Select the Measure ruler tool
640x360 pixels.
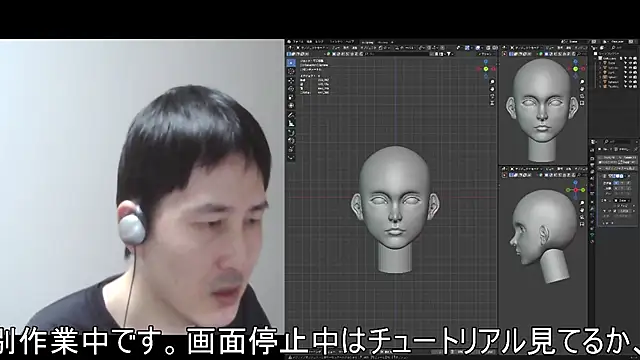pyautogui.click(x=291, y=123)
